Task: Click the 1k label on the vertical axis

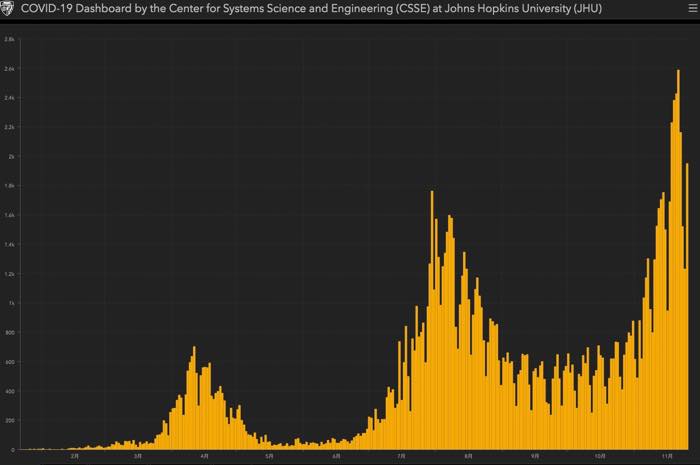Action: click(x=12, y=303)
